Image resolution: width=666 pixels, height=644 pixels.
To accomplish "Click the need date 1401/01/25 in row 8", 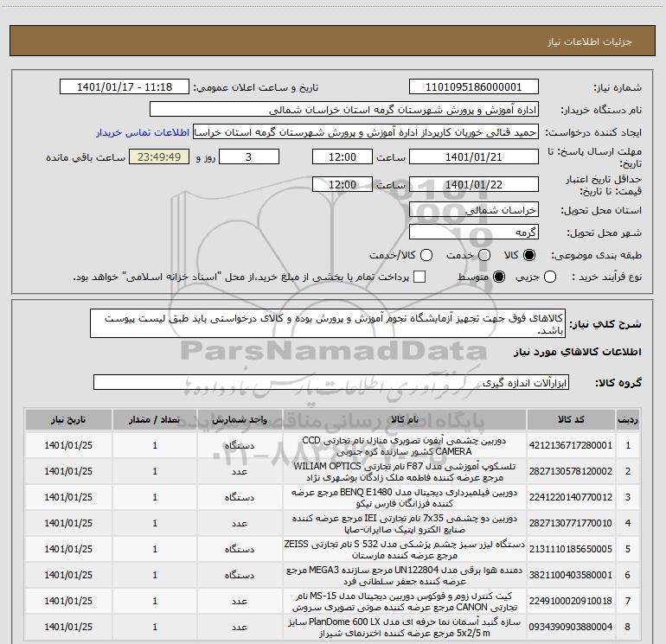I will pyautogui.click(x=68, y=627).
